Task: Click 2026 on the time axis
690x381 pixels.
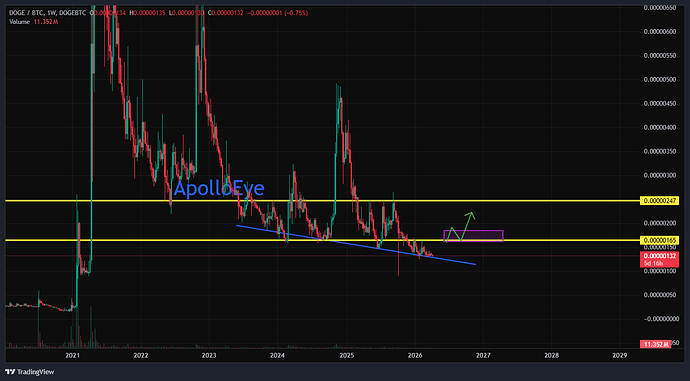Action: click(415, 355)
